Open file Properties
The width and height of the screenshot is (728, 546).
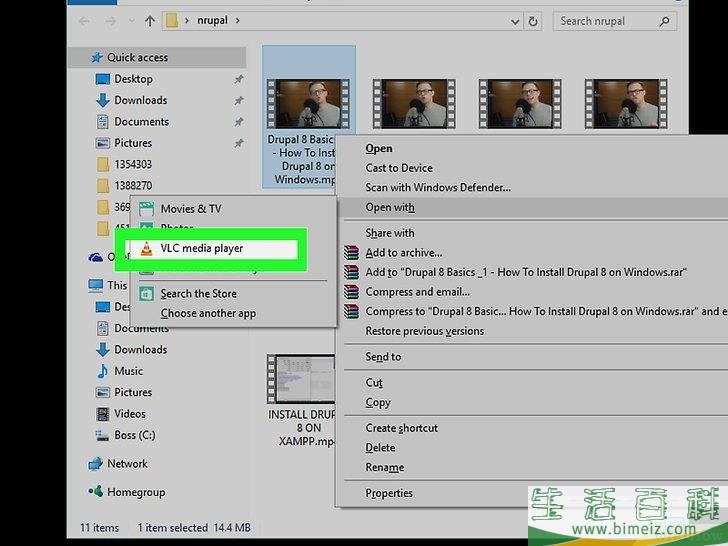[389, 493]
